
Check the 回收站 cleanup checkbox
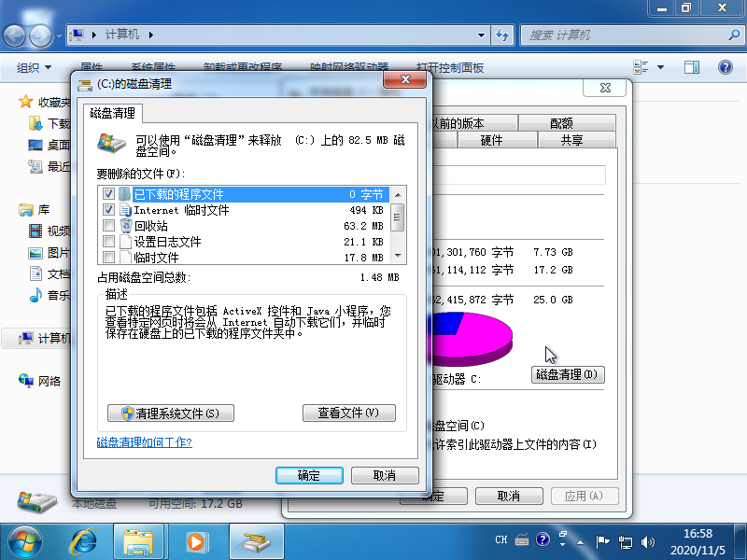(109, 227)
